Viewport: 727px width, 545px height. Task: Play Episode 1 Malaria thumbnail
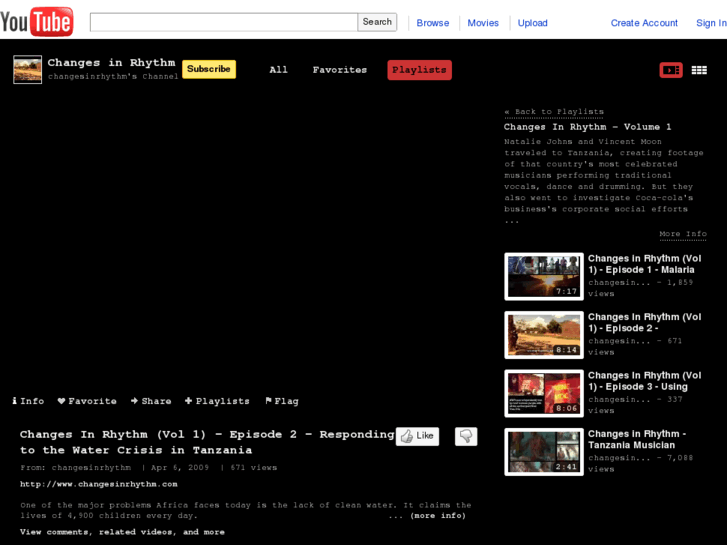pos(543,277)
